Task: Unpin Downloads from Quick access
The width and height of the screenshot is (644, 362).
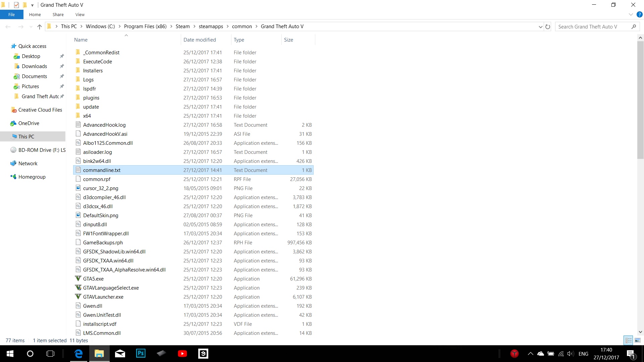Action: click(62, 66)
